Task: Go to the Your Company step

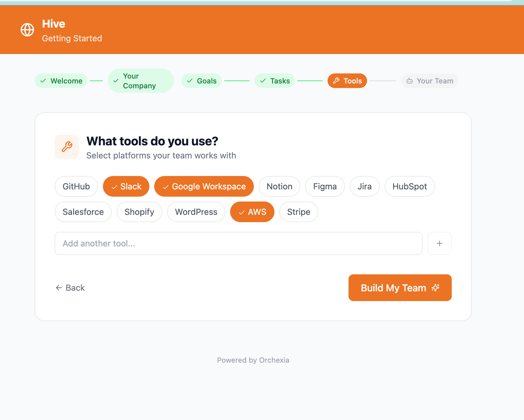Action: pyautogui.click(x=141, y=81)
